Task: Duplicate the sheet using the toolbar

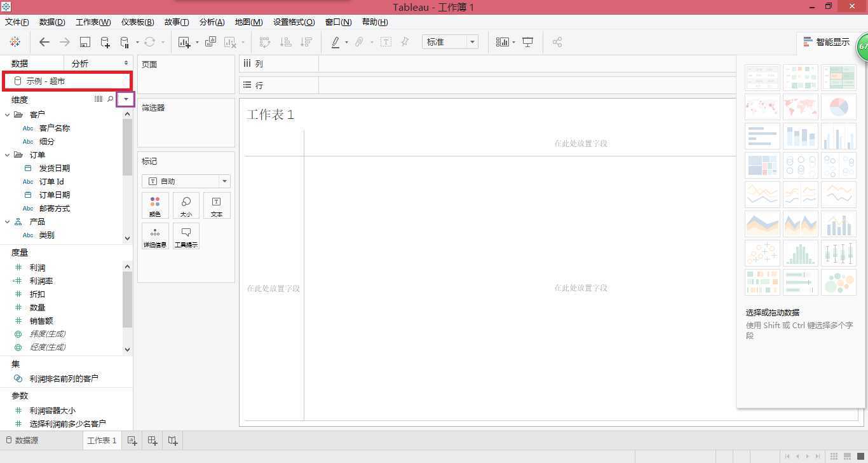Action: pyautogui.click(x=210, y=42)
